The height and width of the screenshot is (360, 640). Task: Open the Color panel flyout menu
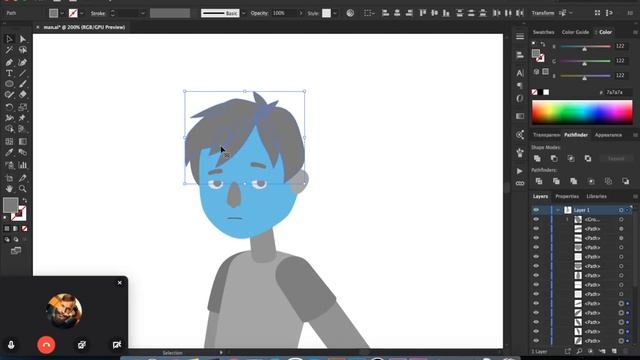[635, 32]
